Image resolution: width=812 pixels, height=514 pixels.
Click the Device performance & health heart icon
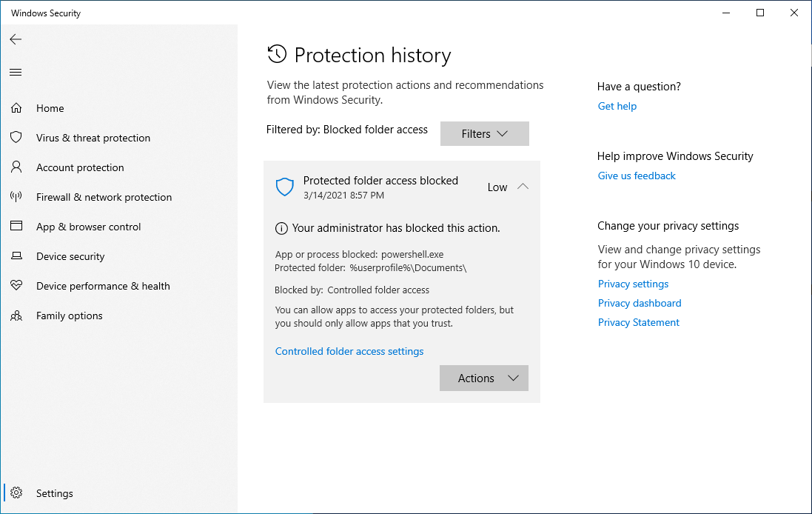pos(16,286)
